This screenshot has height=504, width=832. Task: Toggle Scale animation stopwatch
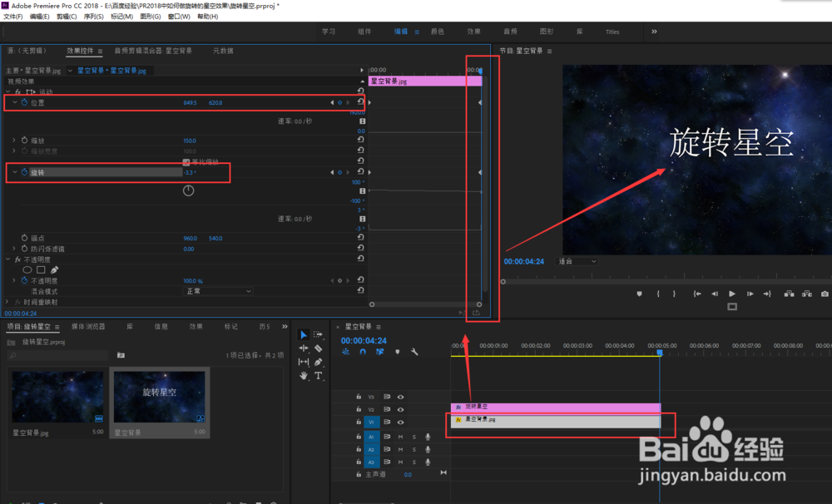[24, 141]
